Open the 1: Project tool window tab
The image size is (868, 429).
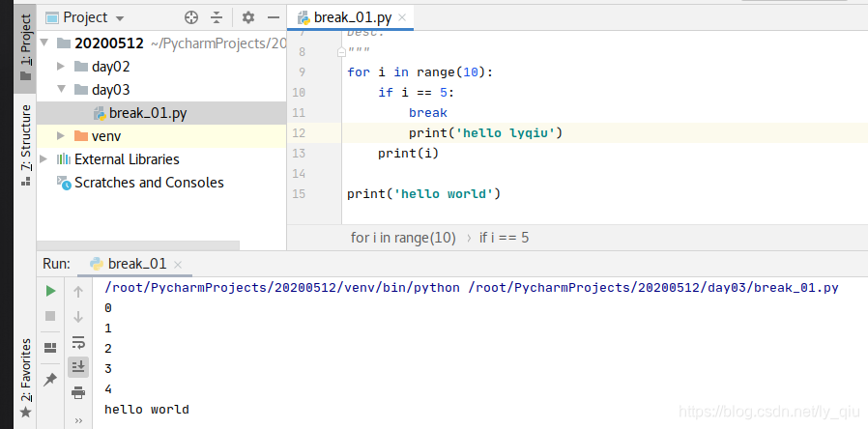pyautogui.click(x=25, y=47)
